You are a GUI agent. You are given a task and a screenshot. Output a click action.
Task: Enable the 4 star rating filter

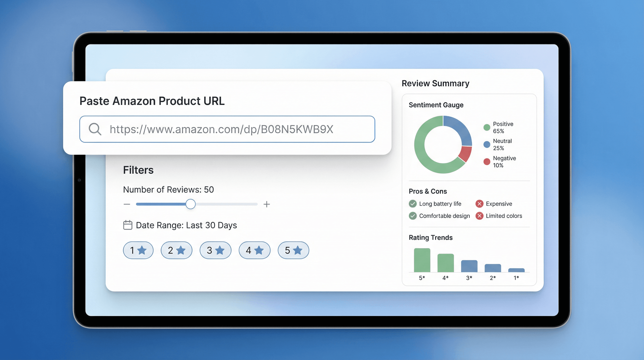(255, 250)
